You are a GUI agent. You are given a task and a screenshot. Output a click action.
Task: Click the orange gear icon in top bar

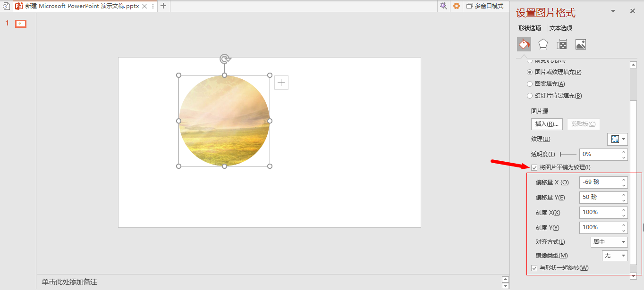[456, 6]
